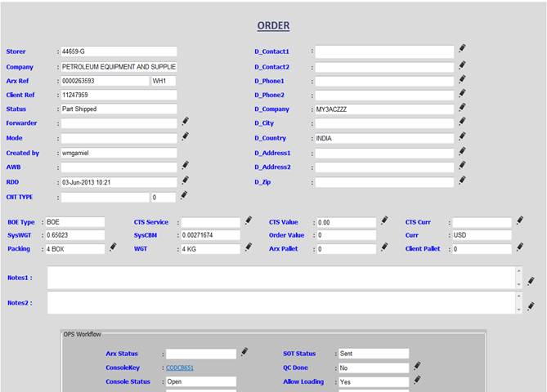Image resolution: width=547 pixels, height=392 pixels.
Task: Click the Order Value field
Action: click(x=347, y=235)
